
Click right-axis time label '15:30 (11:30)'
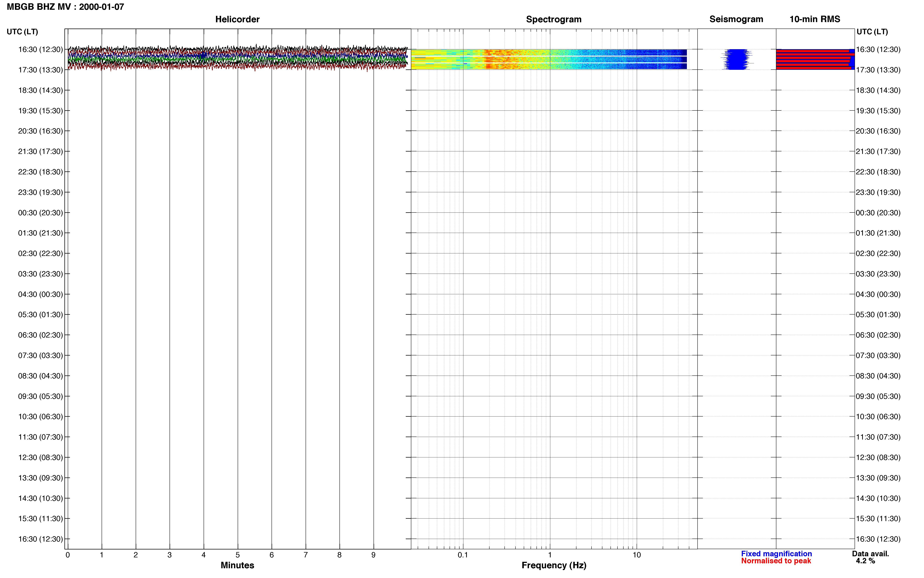pos(878,519)
